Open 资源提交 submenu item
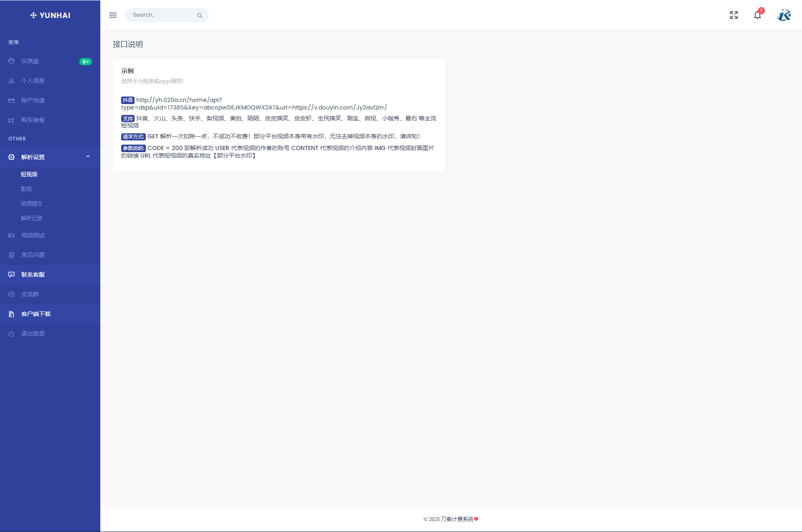This screenshot has width=802, height=532. pos(32,204)
